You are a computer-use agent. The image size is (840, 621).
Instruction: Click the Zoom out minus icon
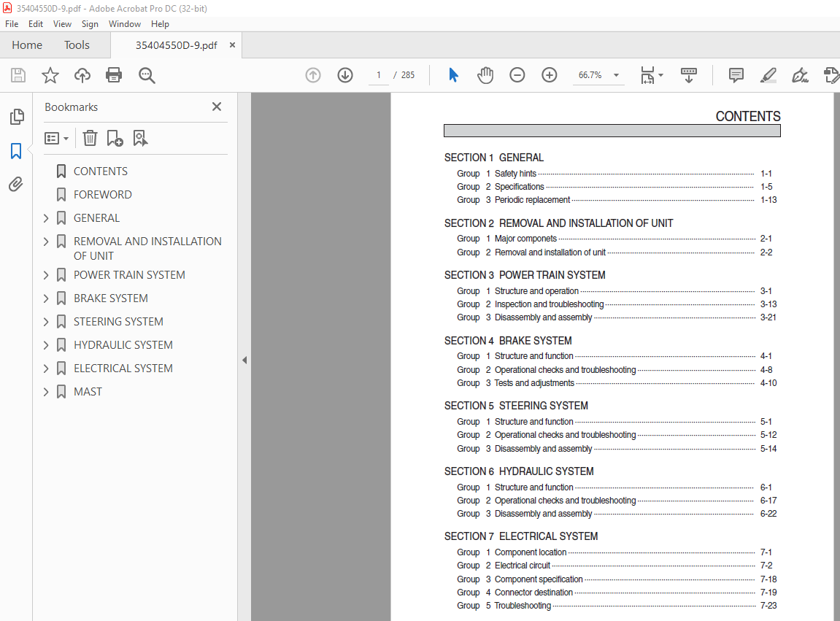[x=517, y=75]
